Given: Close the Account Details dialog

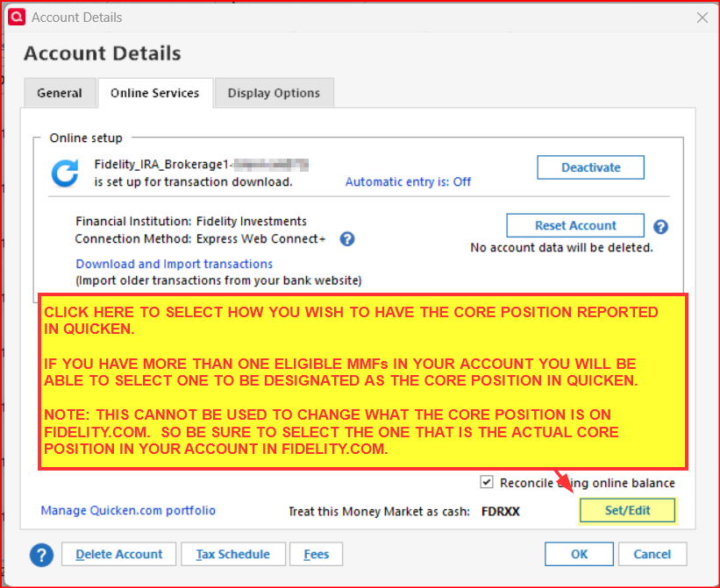Looking at the screenshot, I should 702,18.
